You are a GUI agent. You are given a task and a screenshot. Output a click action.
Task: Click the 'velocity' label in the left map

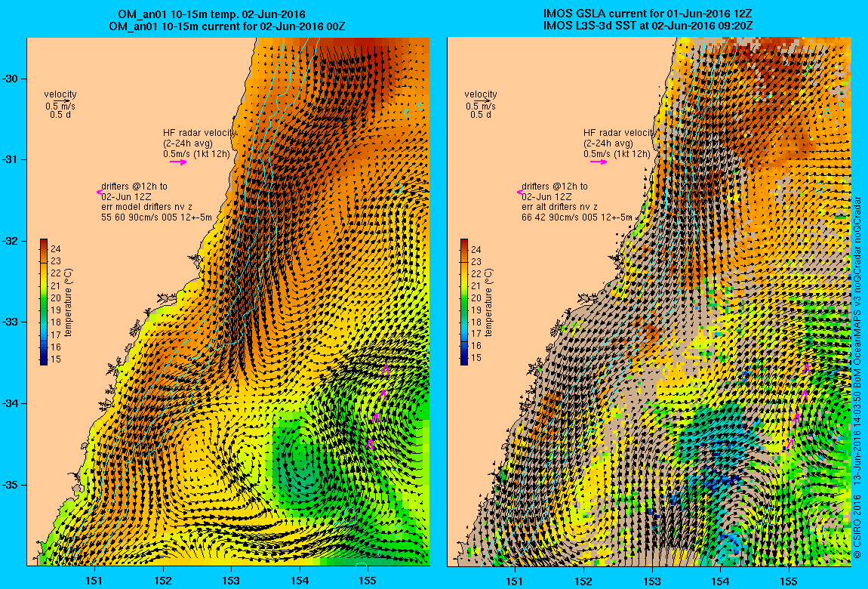point(60,94)
